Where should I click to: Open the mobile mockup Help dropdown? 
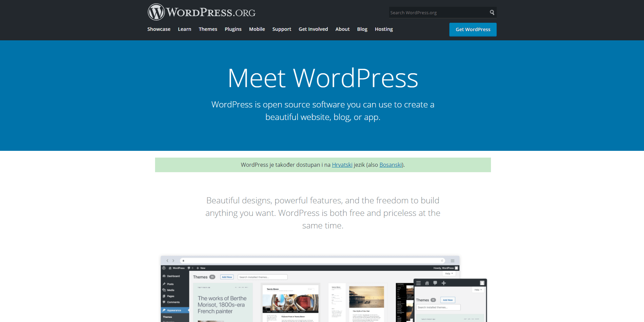tap(478, 290)
